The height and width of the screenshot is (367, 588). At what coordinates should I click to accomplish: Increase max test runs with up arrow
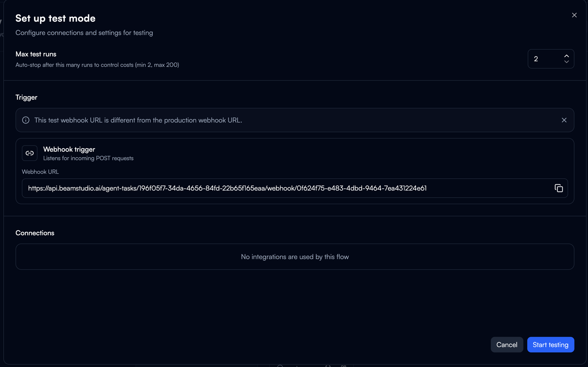[x=566, y=56]
